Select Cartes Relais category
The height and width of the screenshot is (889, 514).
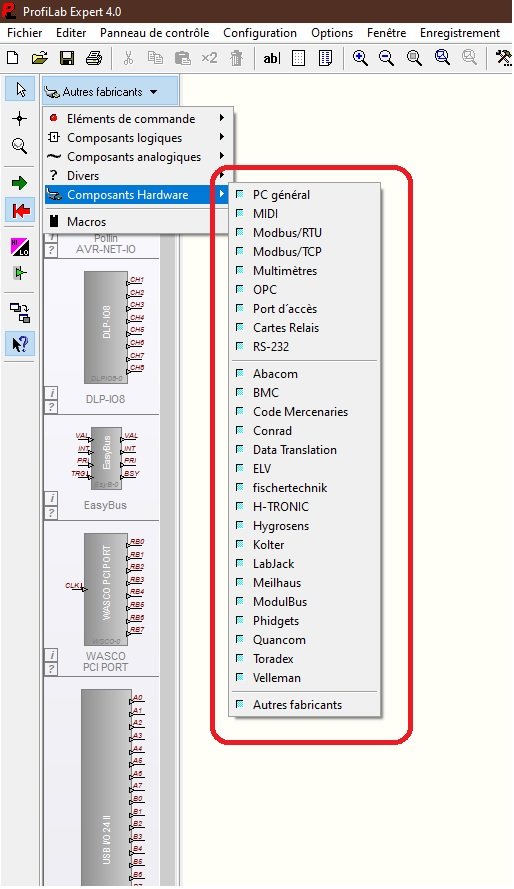(x=305, y=328)
